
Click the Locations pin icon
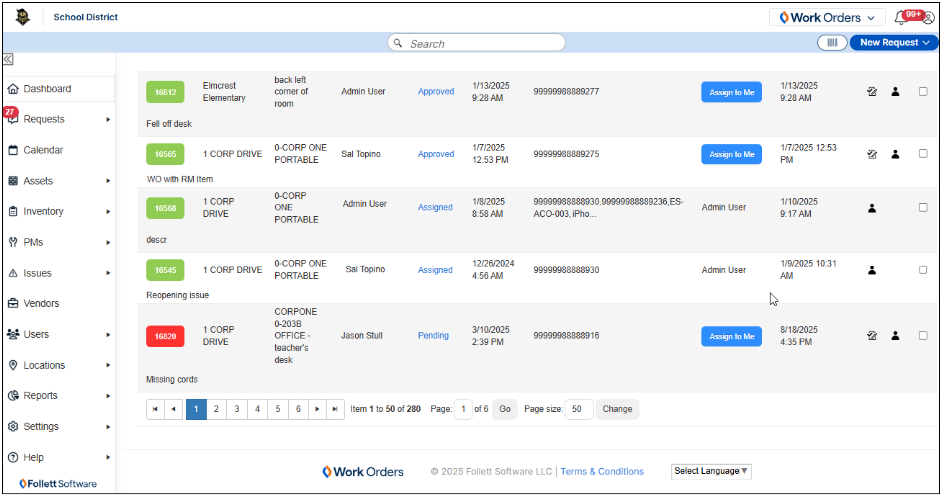13,365
